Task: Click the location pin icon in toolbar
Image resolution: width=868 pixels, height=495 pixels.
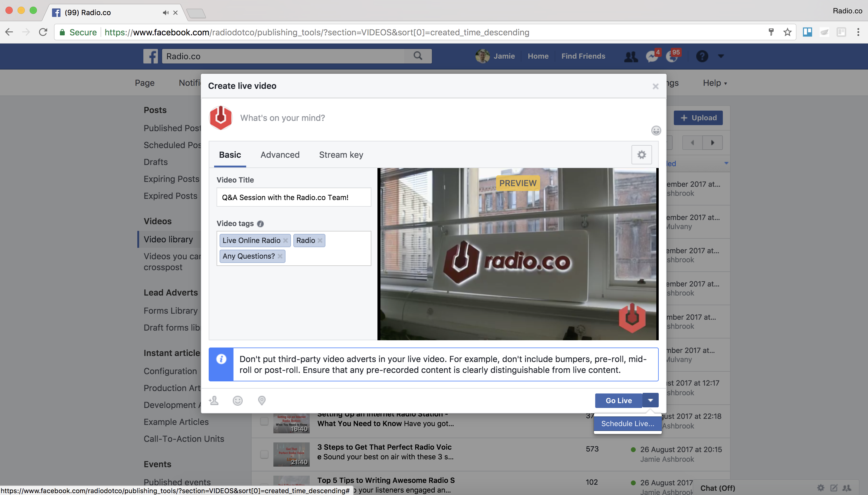Action: (262, 400)
